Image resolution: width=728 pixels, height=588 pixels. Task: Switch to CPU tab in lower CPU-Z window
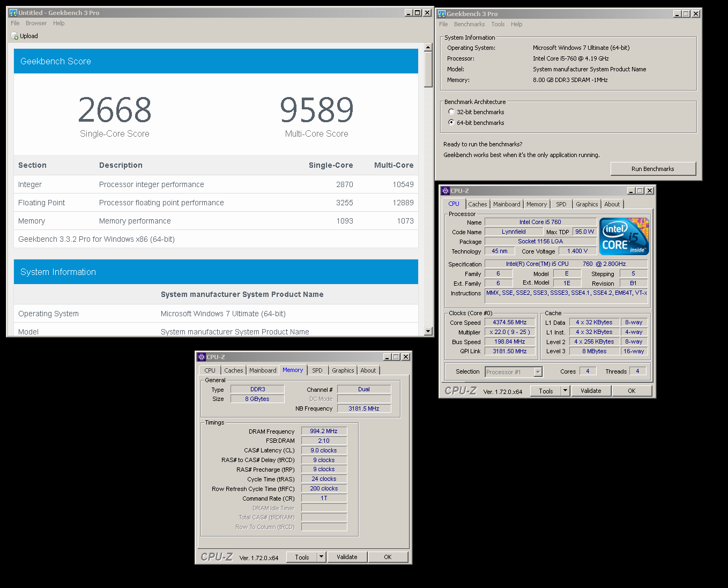[210, 370]
